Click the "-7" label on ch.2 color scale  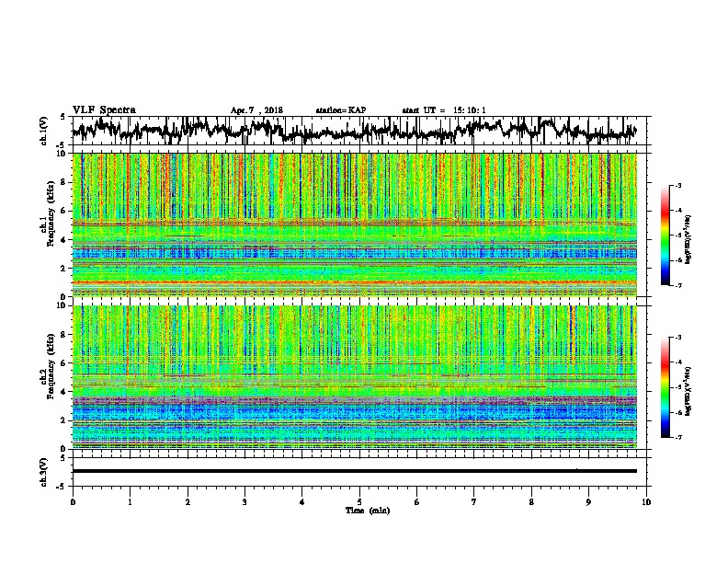pos(678,437)
